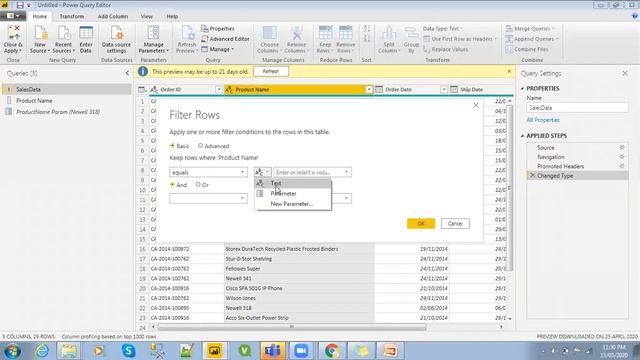Viewport: 640px width, 360px height.
Task: Switch to the Add Column tab
Action: pos(113,16)
